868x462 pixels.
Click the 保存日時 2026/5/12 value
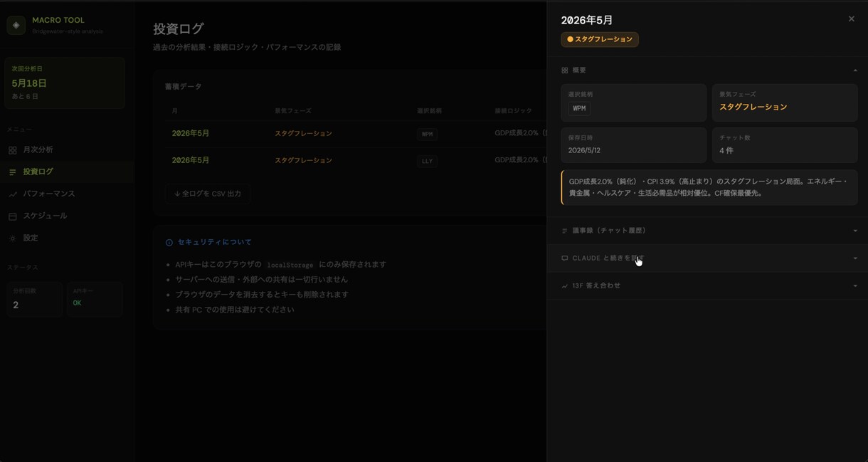[x=584, y=151]
